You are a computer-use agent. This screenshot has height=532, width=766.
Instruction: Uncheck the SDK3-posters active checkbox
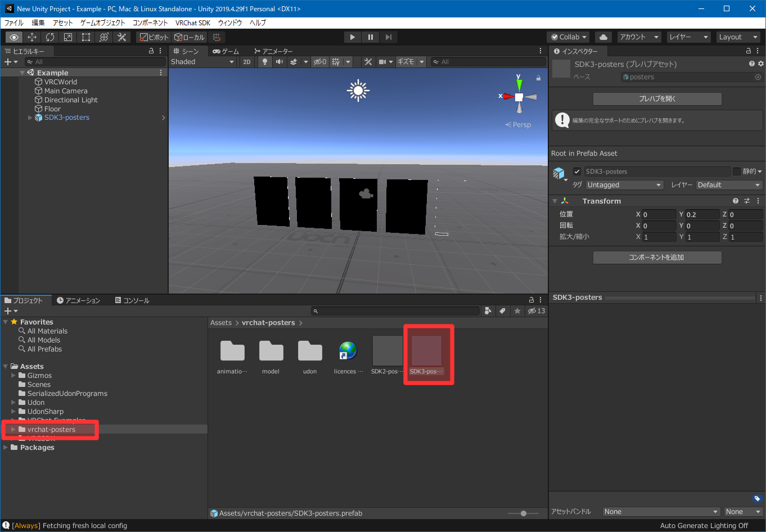coord(577,172)
